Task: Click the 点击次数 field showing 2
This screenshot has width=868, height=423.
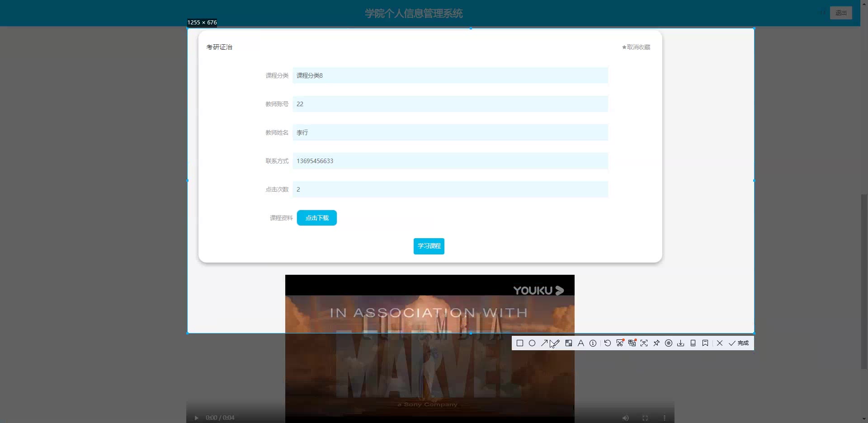Action: tap(450, 189)
